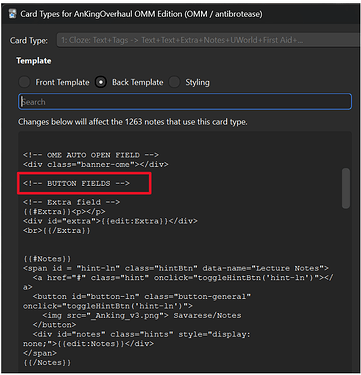Select the Styling radio button
The height and width of the screenshot is (375, 361).
(x=174, y=82)
